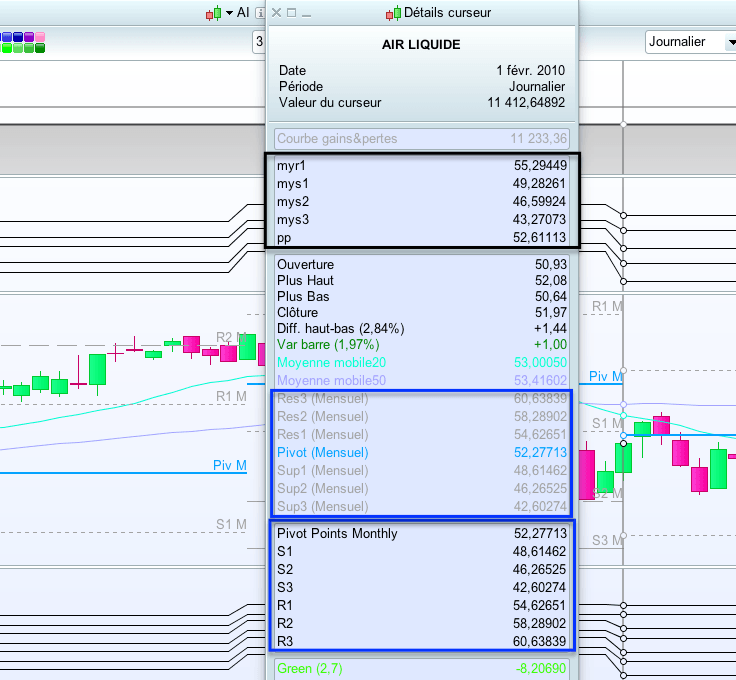Select the S1 row under Pivot Points Monthly

(x=422, y=551)
